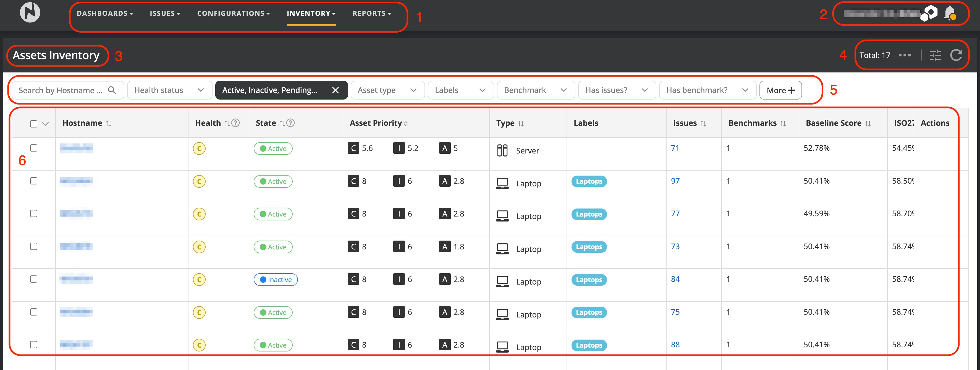Expand the Has benchmark? filter
The image size is (980, 370).
[x=707, y=90]
